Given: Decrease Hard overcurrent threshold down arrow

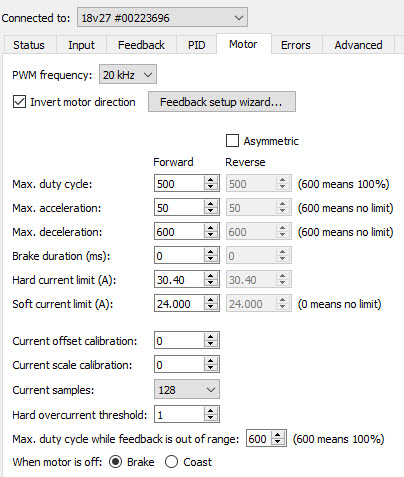Looking at the screenshot, I should tap(210, 418).
